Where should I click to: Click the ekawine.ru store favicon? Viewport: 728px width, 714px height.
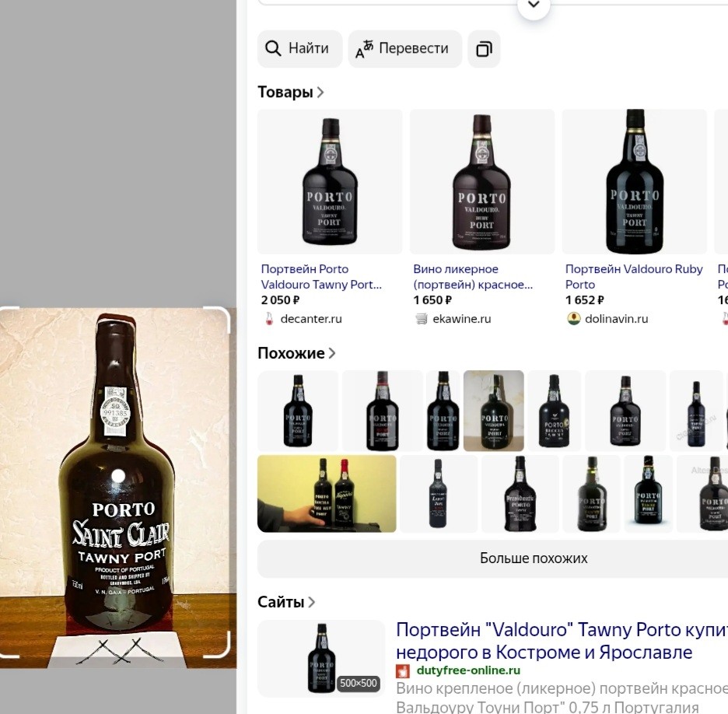(x=422, y=319)
